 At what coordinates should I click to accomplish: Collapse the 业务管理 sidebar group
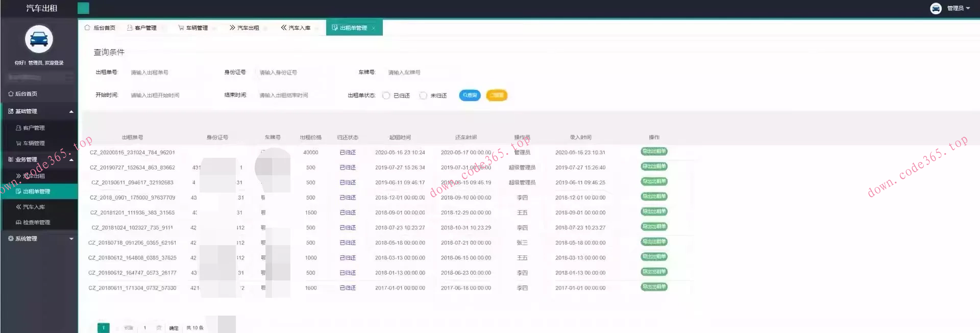(39, 159)
